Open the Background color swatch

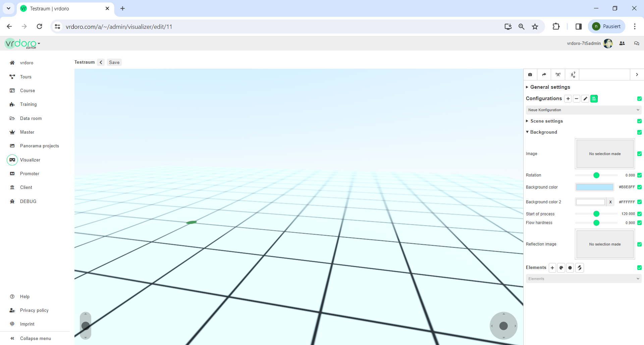tap(594, 187)
